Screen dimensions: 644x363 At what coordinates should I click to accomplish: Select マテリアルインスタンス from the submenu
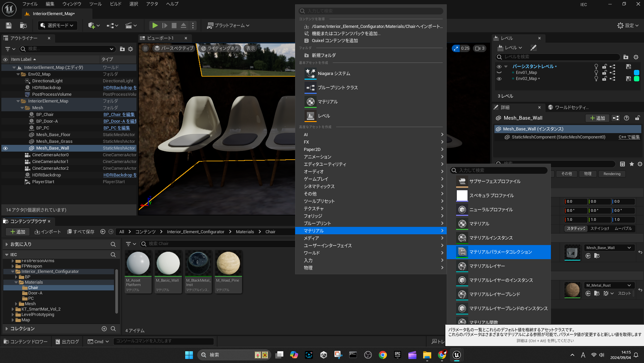coord(491,238)
